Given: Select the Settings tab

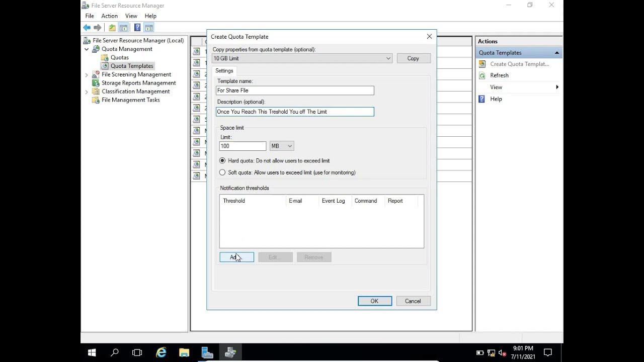Looking at the screenshot, I should click(224, 71).
